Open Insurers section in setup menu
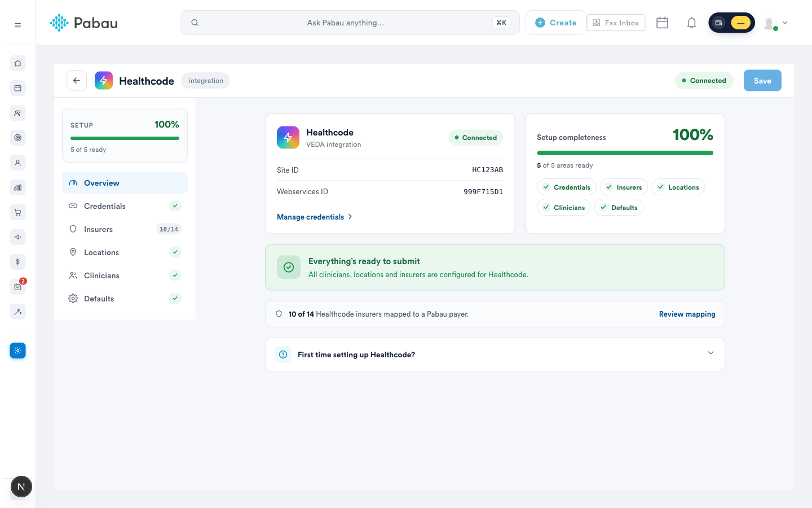 pyautogui.click(x=125, y=229)
